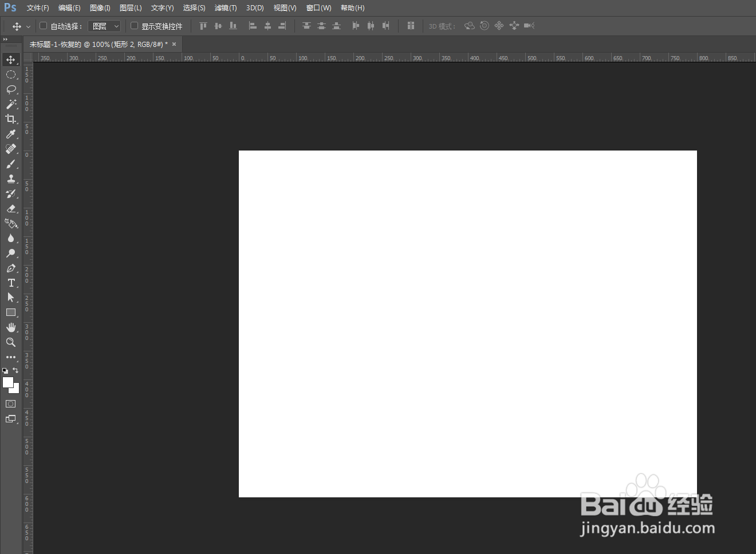756x554 pixels.
Task: Select the Hand tool
Action: 11,327
